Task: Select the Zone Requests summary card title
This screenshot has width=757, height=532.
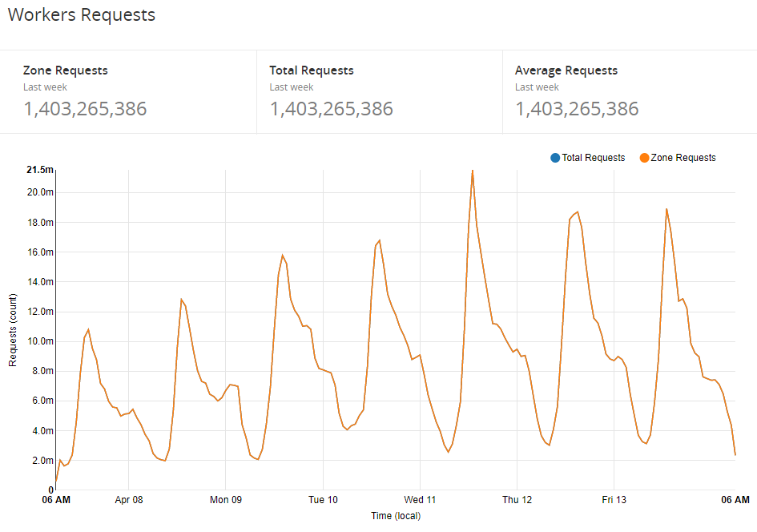Action: pyautogui.click(x=66, y=71)
